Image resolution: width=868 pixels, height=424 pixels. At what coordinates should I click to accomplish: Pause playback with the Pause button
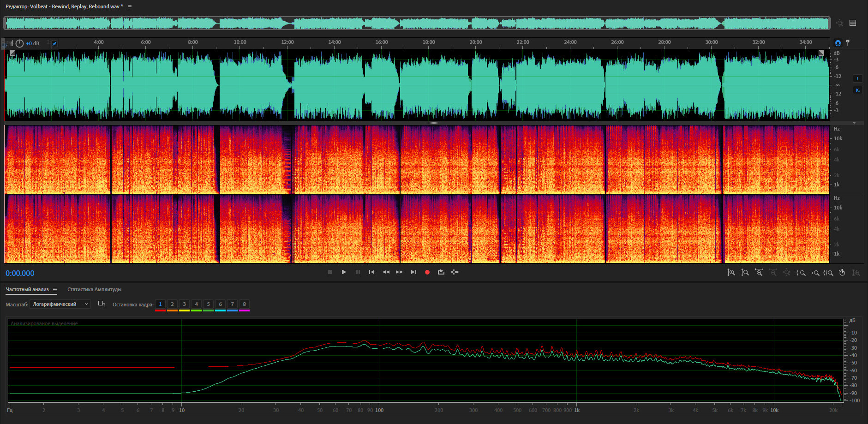pos(358,272)
